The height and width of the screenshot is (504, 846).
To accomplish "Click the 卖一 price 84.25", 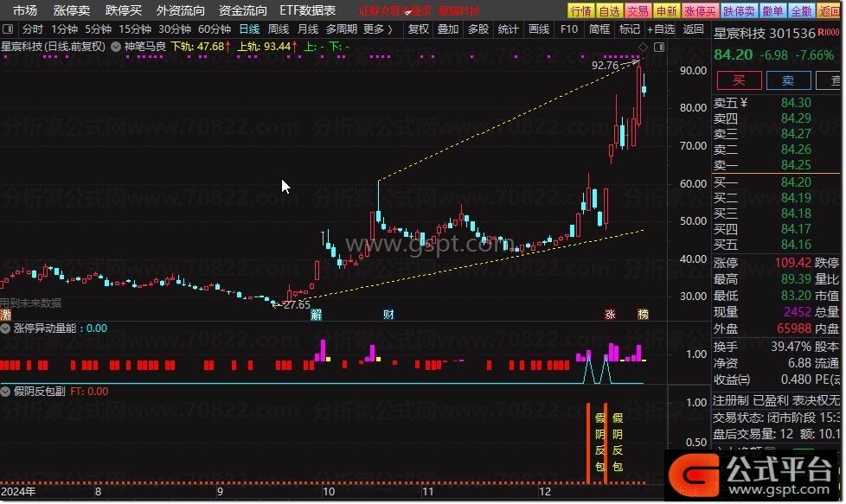I will coord(796,165).
